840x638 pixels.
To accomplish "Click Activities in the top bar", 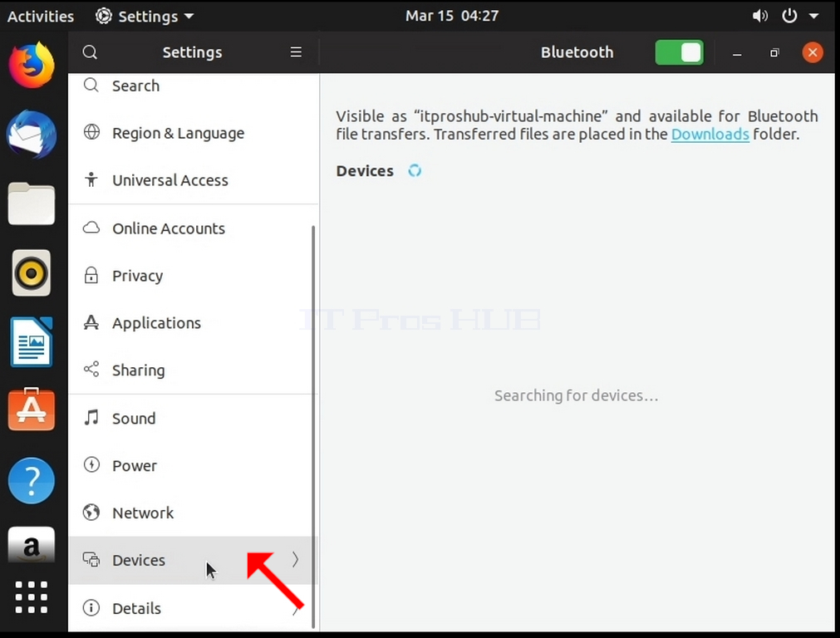I will coord(40,16).
